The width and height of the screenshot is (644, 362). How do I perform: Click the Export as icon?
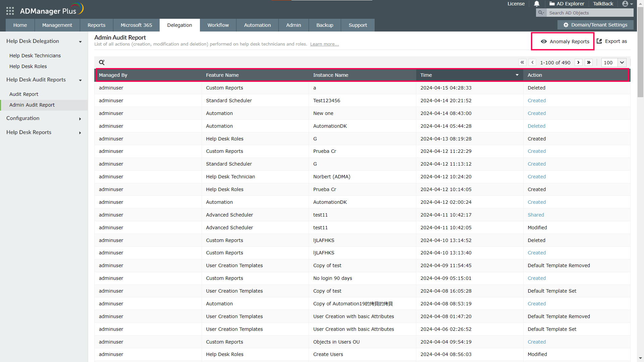coord(600,41)
